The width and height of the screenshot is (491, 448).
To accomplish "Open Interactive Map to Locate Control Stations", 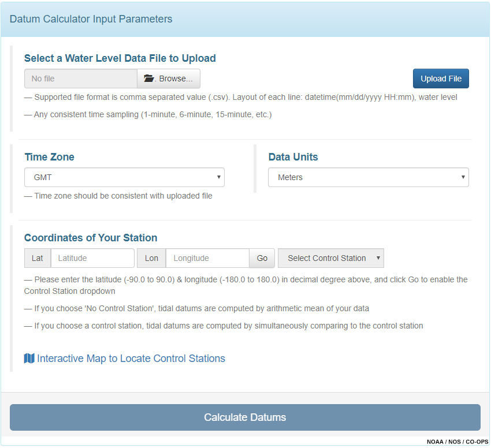I will click(131, 359).
